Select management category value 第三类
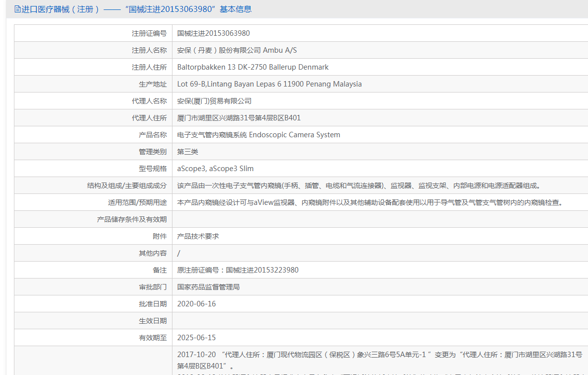 pyautogui.click(x=187, y=152)
